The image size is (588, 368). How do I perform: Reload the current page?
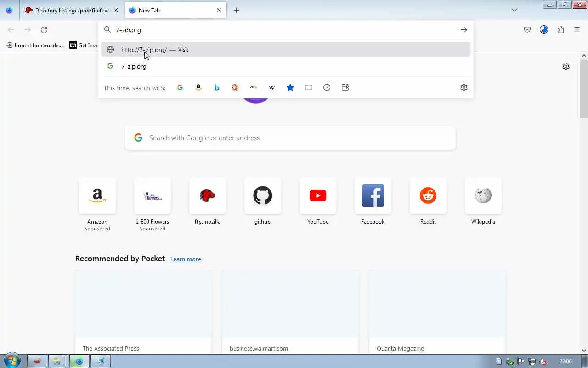pyautogui.click(x=44, y=30)
